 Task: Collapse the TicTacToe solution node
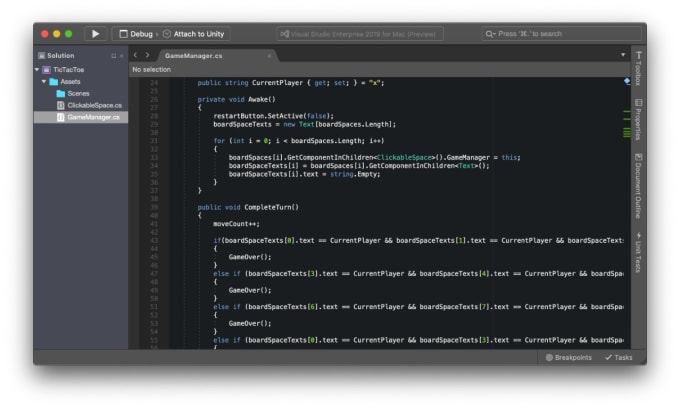click(37, 69)
